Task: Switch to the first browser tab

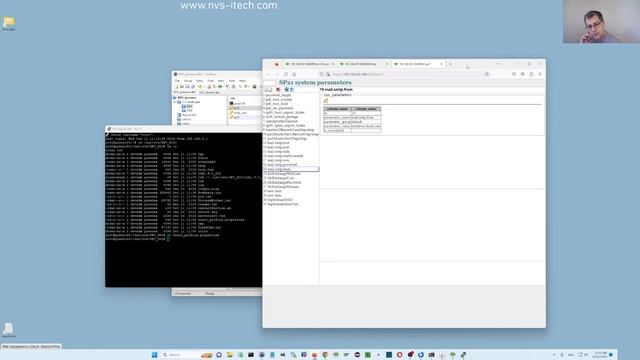Action: [x=310, y=64]
